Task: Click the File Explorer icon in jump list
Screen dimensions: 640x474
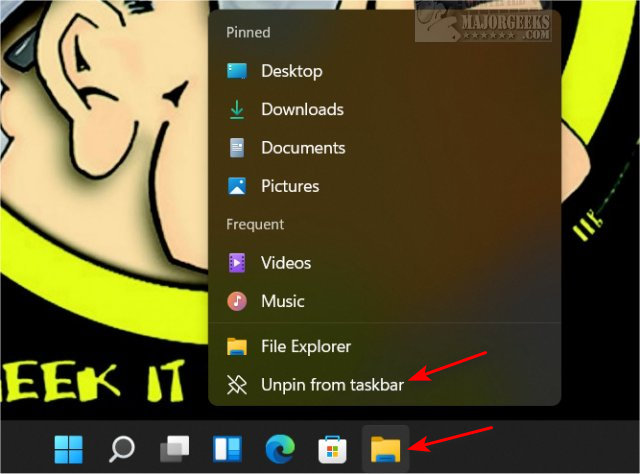Action: [x=237, y=347]
